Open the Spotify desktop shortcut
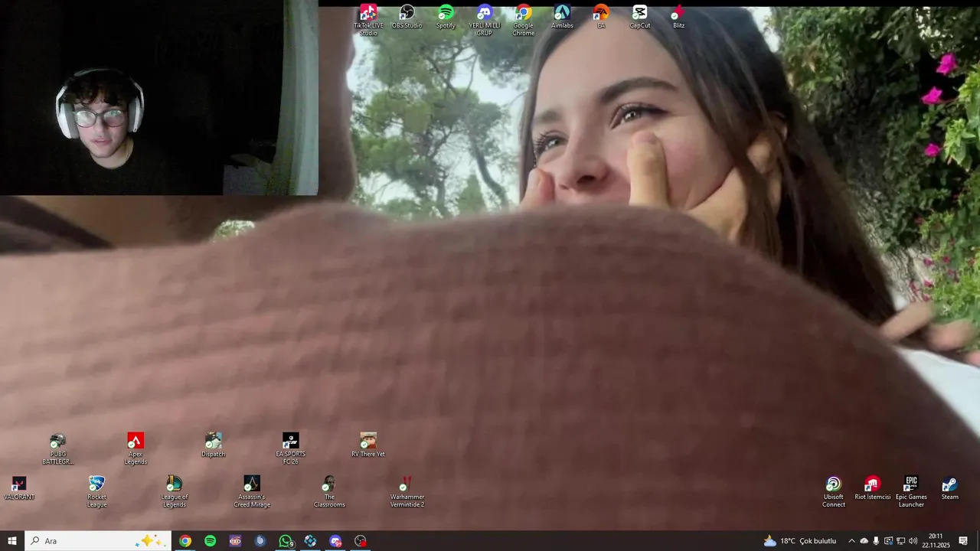The image size is (980, 551). point(446,17)
